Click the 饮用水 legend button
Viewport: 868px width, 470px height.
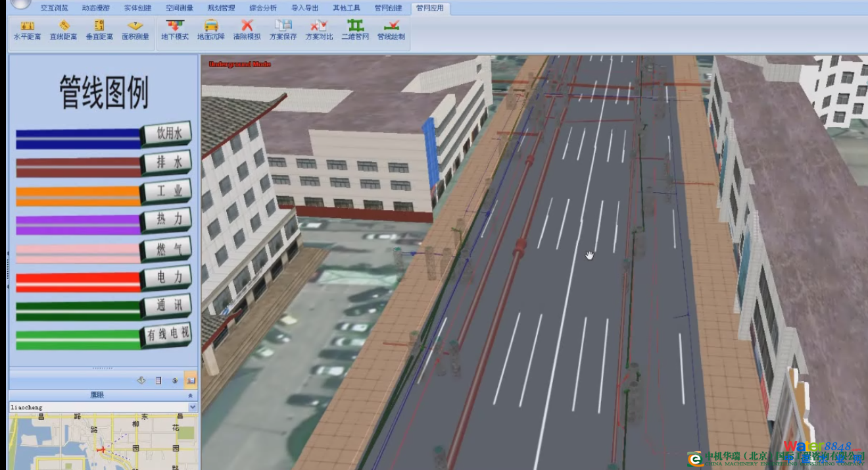(166, 134)
